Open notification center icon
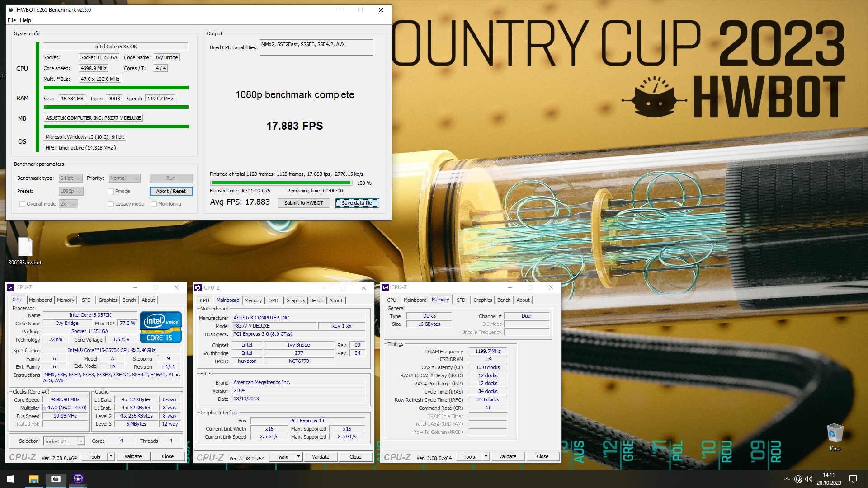Image resolution: width=868 pixels, height=488 pixels. pyautogui.click(x=853, y=479)
